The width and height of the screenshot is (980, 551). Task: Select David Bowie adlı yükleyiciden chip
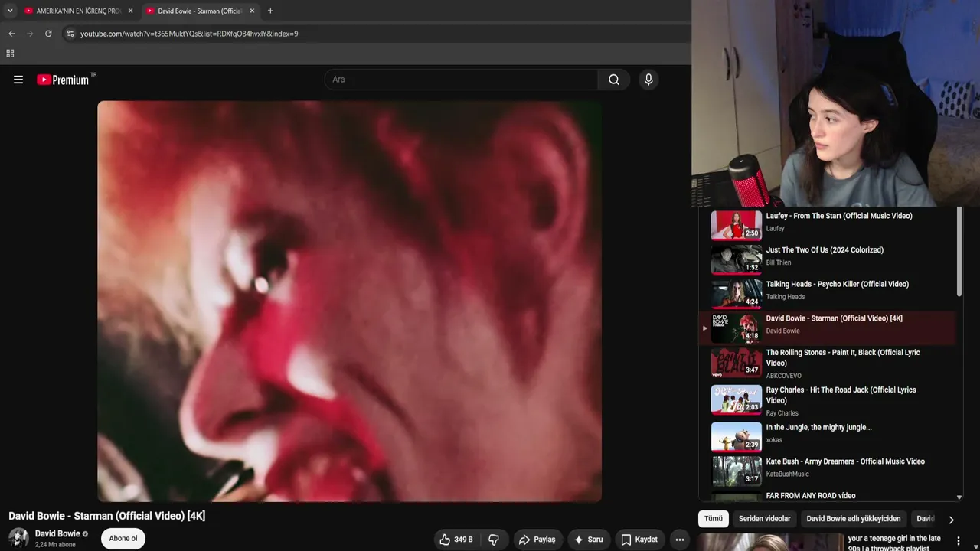854,519
